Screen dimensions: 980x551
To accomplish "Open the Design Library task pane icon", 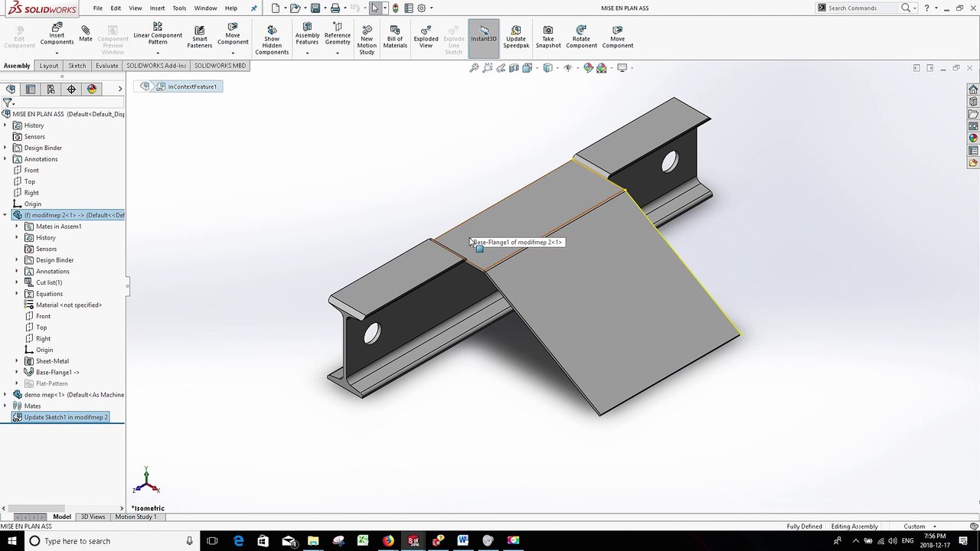I will point(973,102).
